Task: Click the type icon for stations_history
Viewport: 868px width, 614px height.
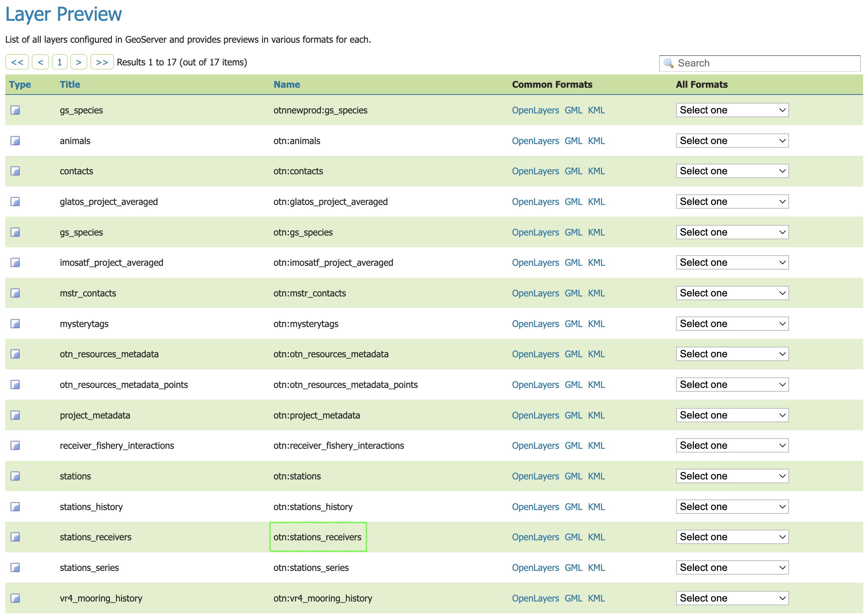Action: tap(15, 507)
